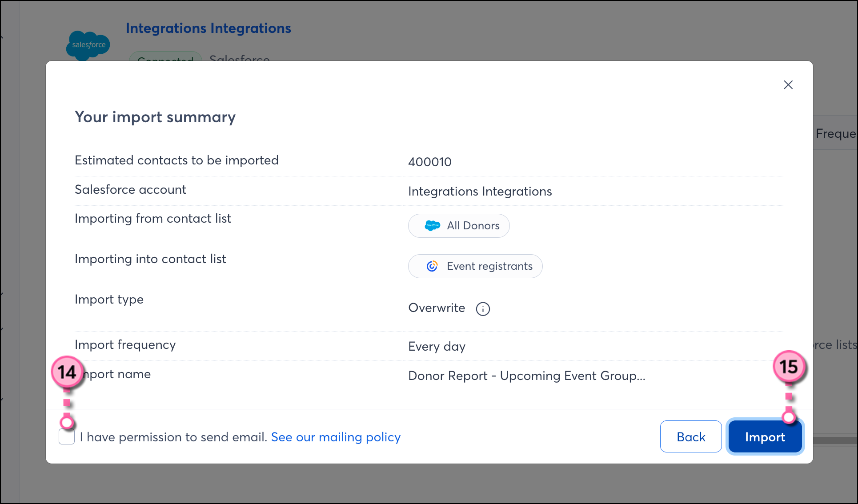The width and height of the screenshot is (858, 504).
Task: Open the See our mailing policy link
Action: point(336,437)
